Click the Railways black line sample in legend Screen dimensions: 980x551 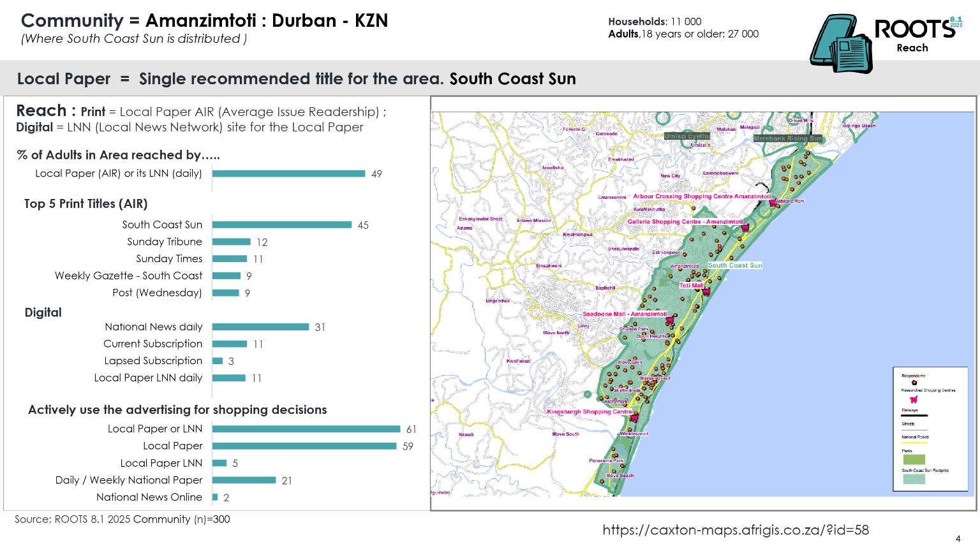[914, 415]
